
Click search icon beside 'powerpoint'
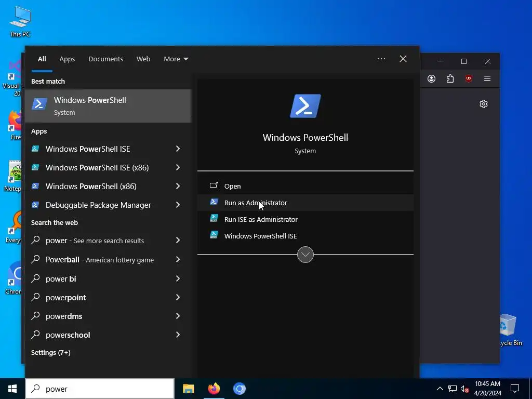click(x=35, y=297)
